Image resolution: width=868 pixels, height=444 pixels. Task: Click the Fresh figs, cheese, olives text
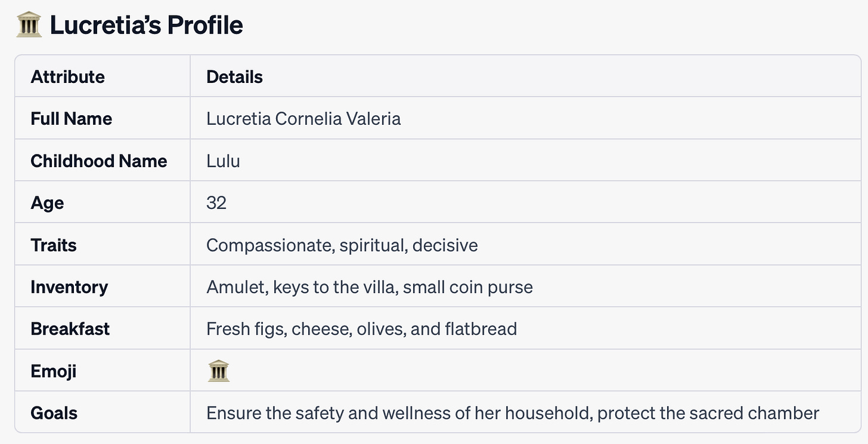362,329
